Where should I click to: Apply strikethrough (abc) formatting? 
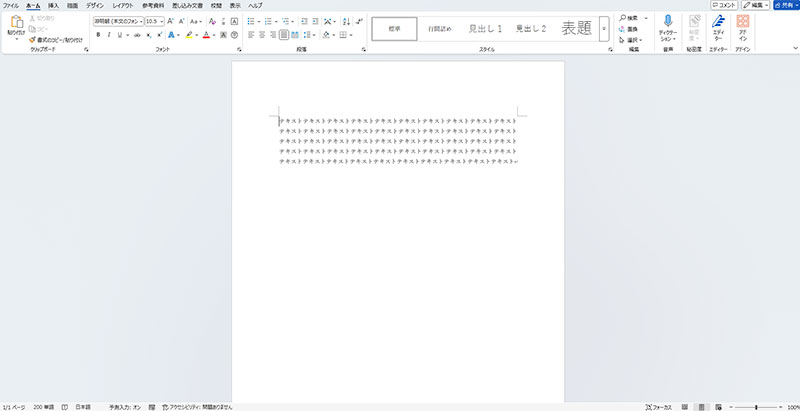[137, 35]
